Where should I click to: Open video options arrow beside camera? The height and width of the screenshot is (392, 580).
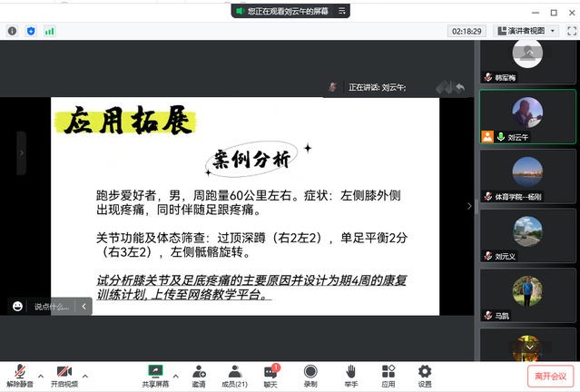click(85, 374)
